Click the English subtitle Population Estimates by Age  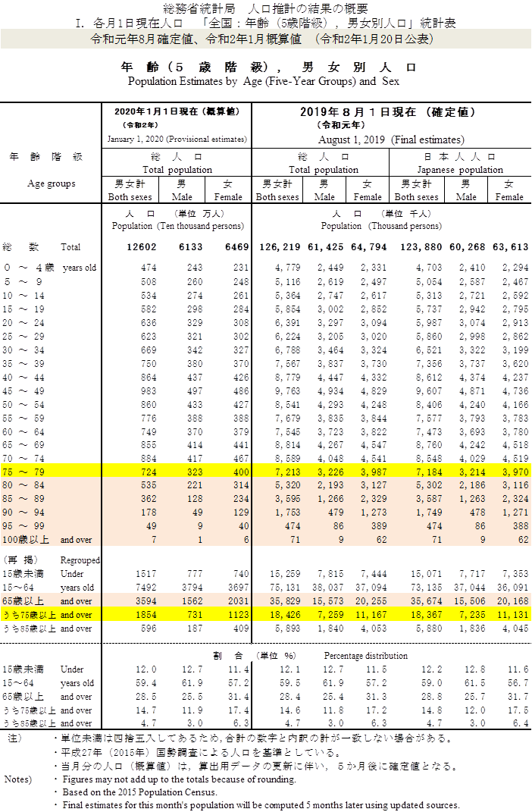(x=263, y=81)
